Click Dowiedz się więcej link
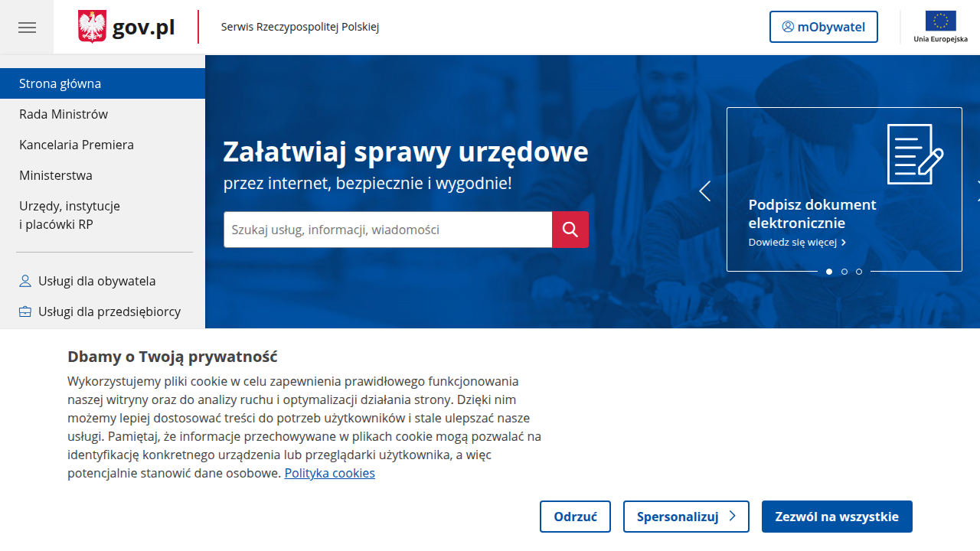The image size is (980, 551). click(797, 242)
